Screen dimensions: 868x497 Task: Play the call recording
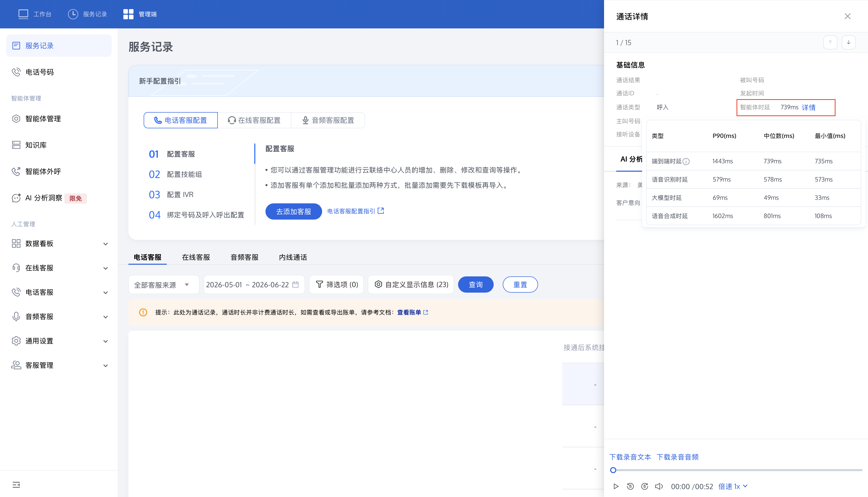tap(616, 486)
